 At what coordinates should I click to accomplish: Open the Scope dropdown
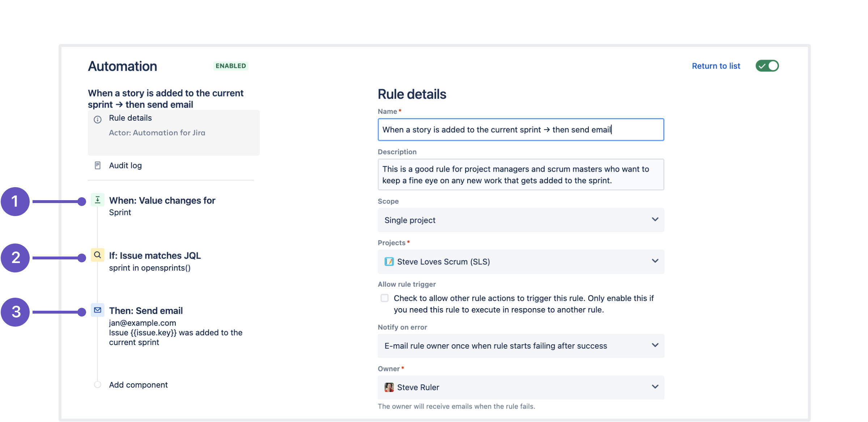pyautogui.click(x=520, y=220)
